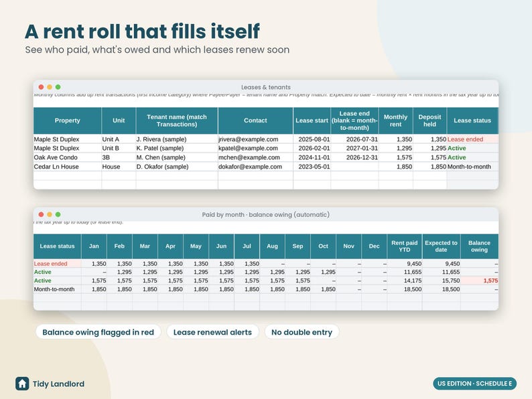Click the 'Cedar Ln House' property cell
The width and height of the screenshot is (532, 399).
pyautogui.click(x=67, y=167)
